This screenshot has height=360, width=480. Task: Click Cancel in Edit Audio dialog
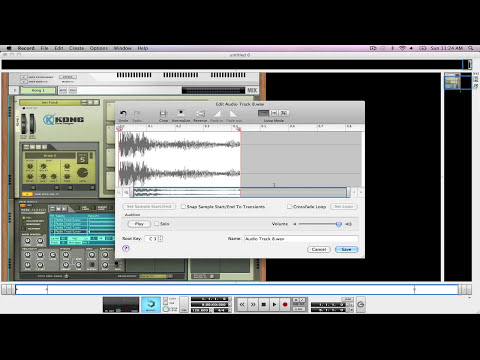(319, 249)
